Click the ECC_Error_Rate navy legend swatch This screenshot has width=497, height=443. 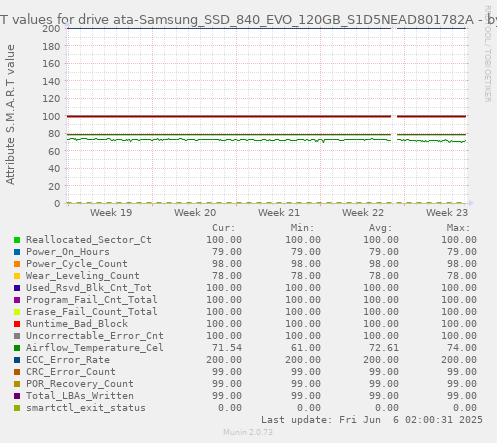[x=17, y=360]
